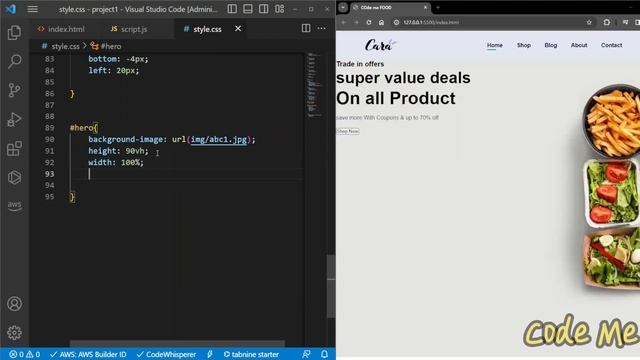
Task: Go back in the browser
Action: click(344, 22)
